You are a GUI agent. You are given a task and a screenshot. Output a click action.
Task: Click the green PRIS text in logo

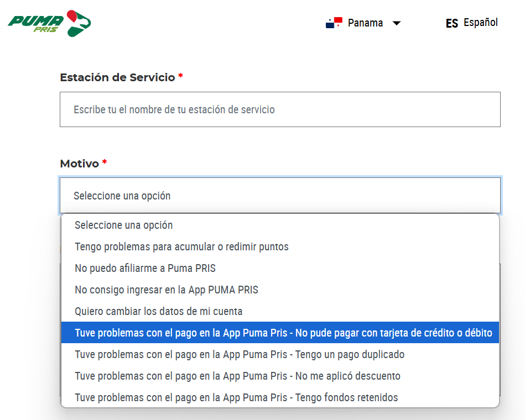[45, 30]
